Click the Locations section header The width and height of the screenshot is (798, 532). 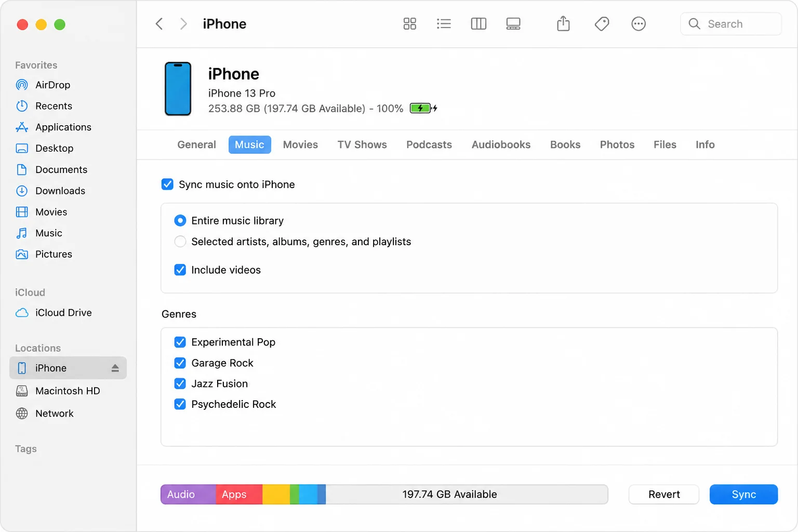[38, 349]
